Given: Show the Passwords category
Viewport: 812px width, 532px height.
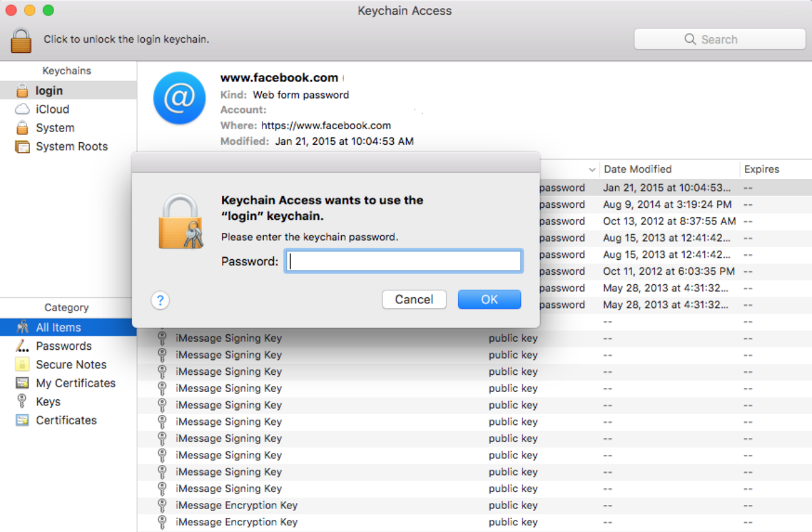Looking at the screenshot, I should (63, 346).
